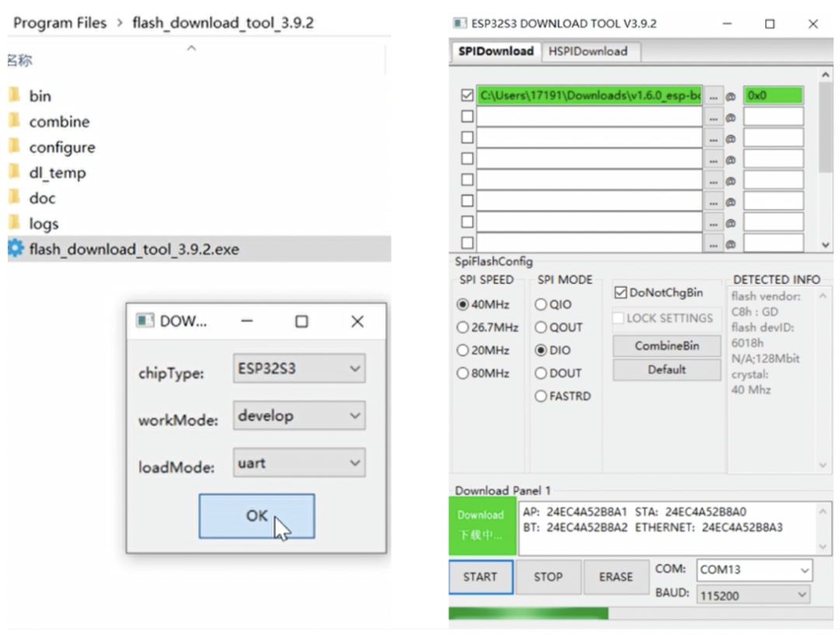Toggle the DoNotChgBin checkbox

(x=621, y=293)
